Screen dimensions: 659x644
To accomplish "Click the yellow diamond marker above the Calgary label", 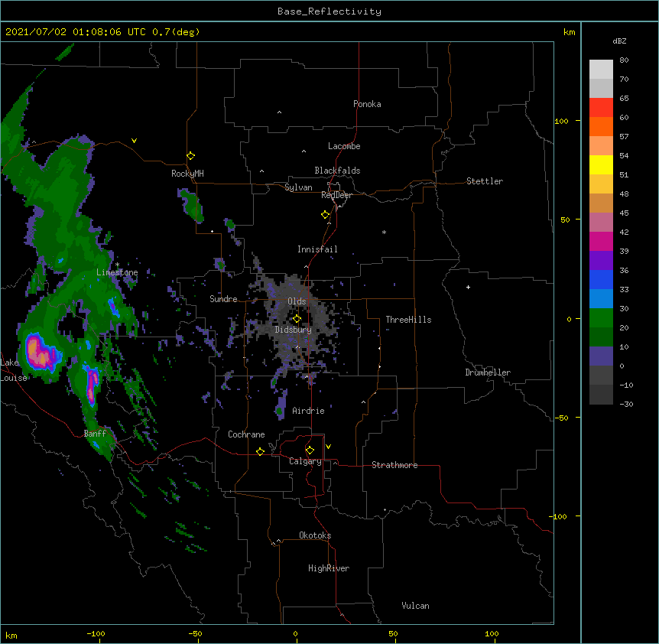I will tap(310, 450).
